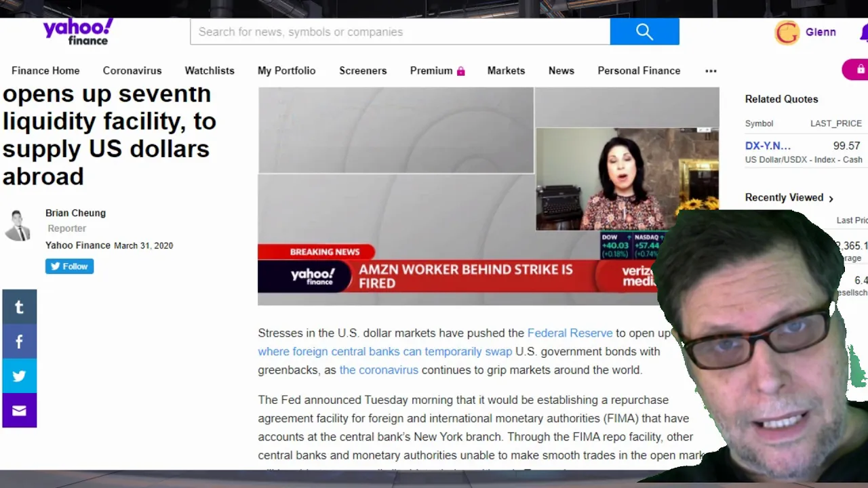Open the Watchlists tab
This screenshot has width=868, height=488.
point(210,70)
